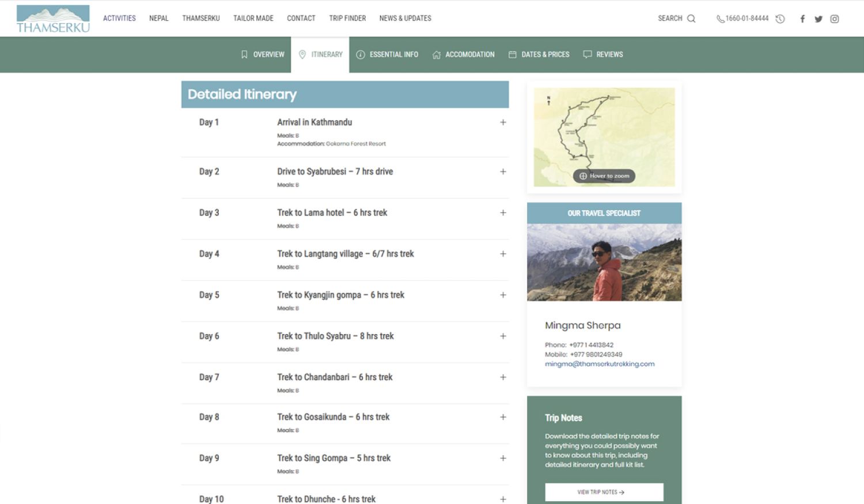Click the history clock icon

780,19
